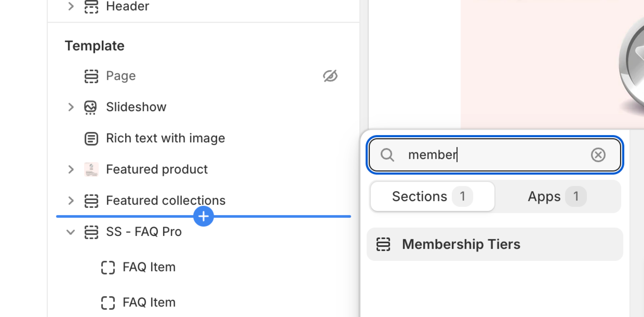
Task: Click the Slideshow section image icon
Action: (90, 107)
